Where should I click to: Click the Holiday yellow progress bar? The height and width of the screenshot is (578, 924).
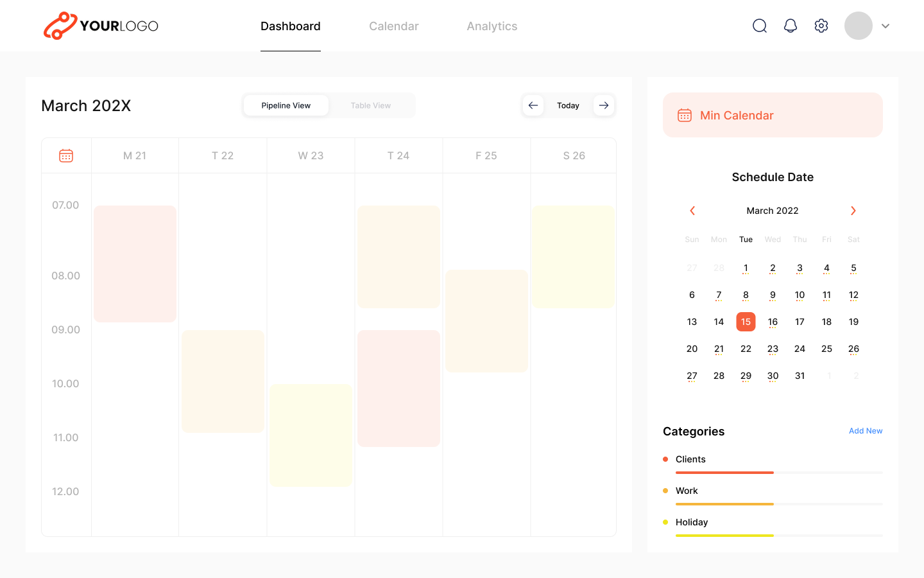tap(724, 535)
